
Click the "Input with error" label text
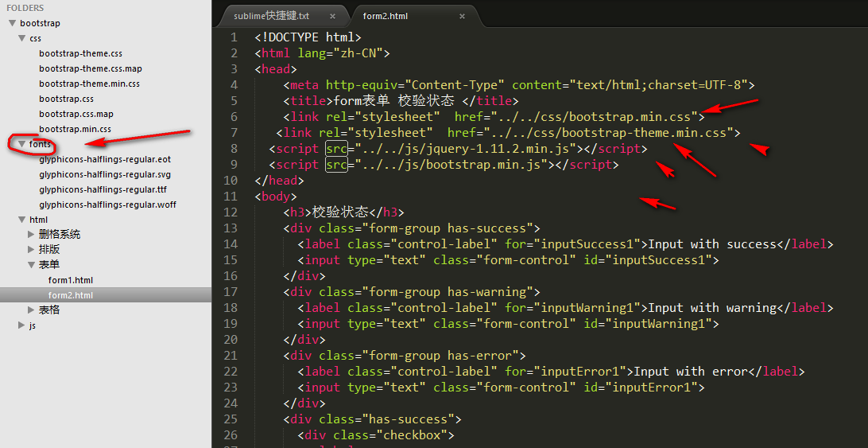(x=691, y=372)
